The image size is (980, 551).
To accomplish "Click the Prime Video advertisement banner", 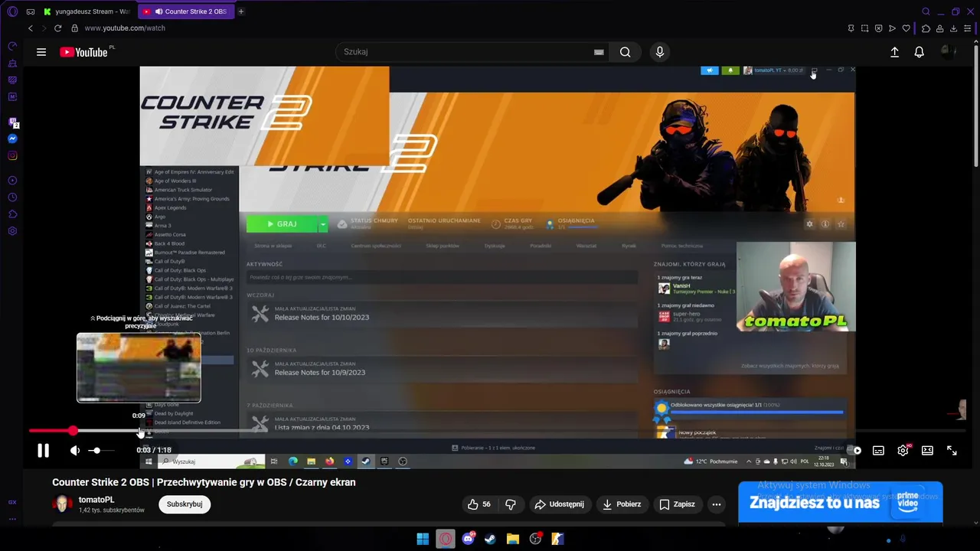I will (840, 502).
